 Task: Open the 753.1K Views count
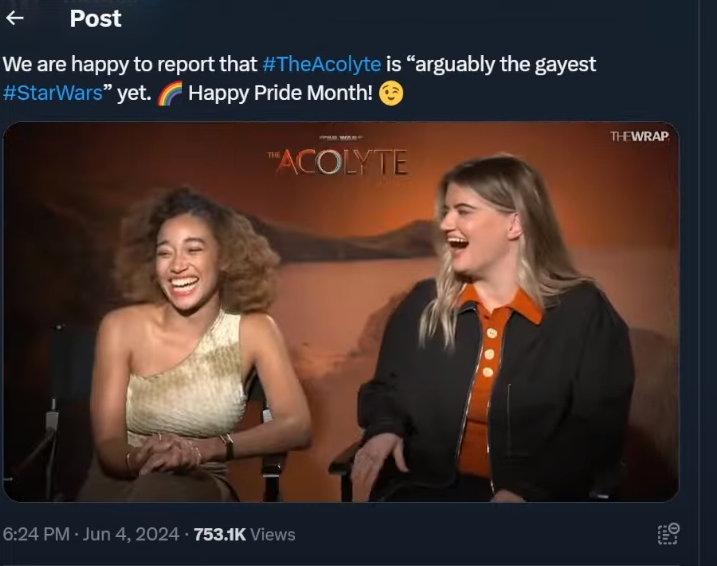tap(245, 534)
